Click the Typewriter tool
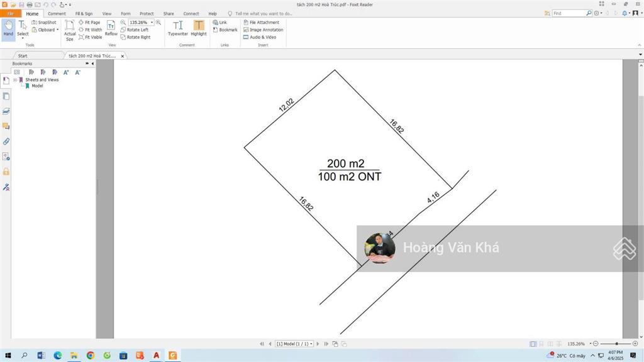Viewport: 644px width, 362px height. click(x=178, y=28)
